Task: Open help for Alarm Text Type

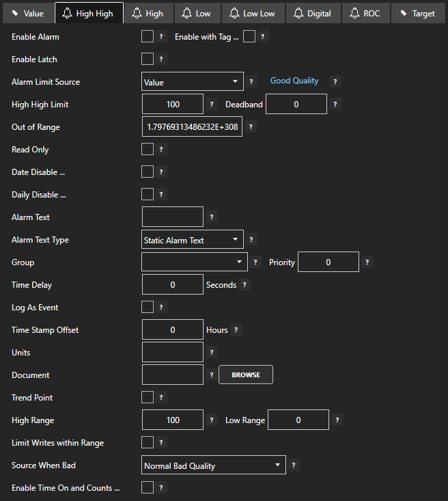Action: click(251, 240)
